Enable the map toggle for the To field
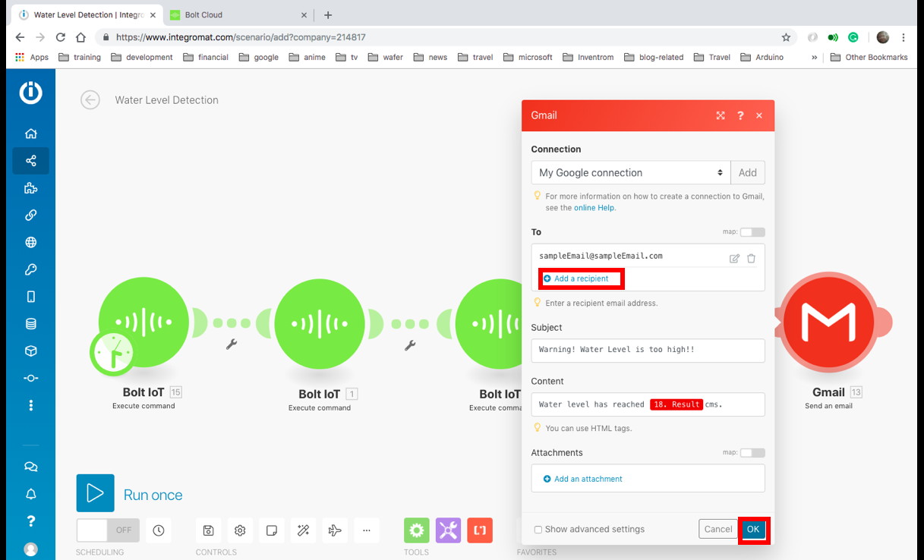This screenshot has height=560, width=924. tap(752, 231)
